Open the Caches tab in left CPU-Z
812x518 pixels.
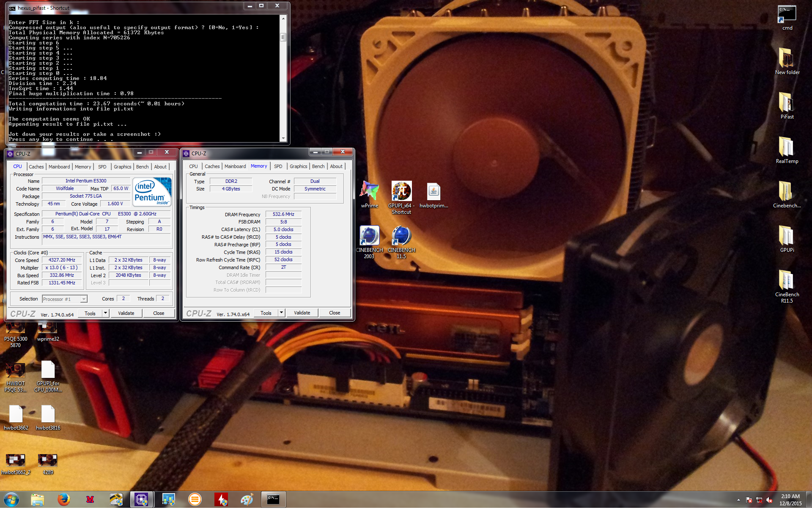tap(36, 167)
